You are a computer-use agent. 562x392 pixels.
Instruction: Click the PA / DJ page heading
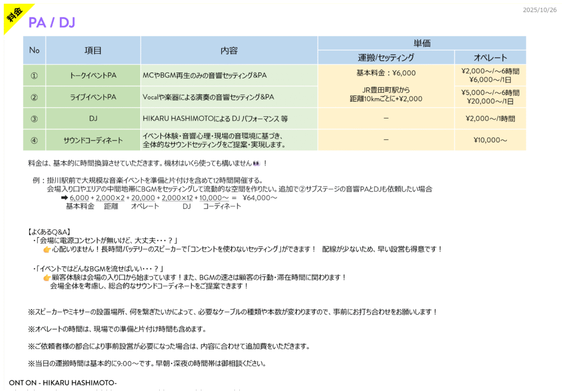coord(52,23)
